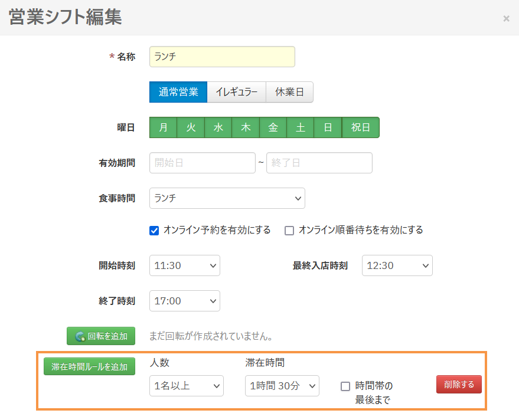Toggle the 土 weekday button
The image size is (519, 420).
pos(301,127)
